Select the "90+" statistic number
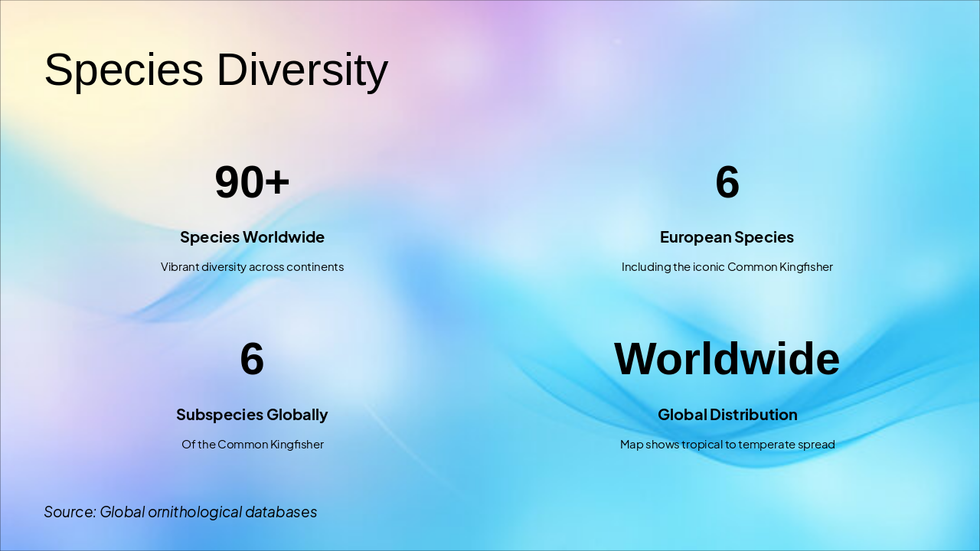The image size is (980, 551). point(252,182)
